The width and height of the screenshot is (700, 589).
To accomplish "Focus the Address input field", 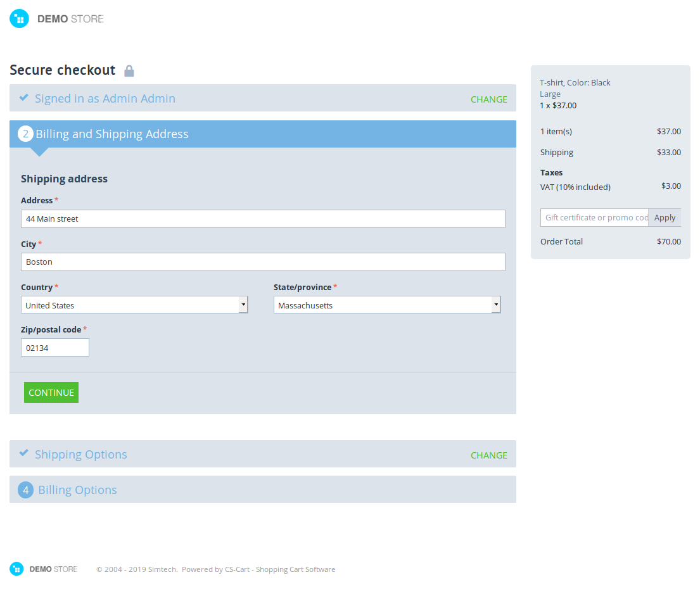I will 263,218.
